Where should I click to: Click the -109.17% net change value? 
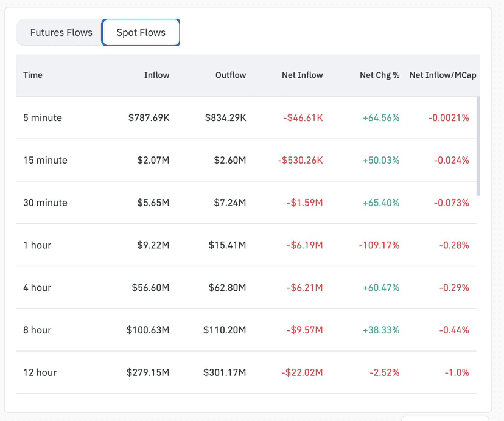(379, 245)
